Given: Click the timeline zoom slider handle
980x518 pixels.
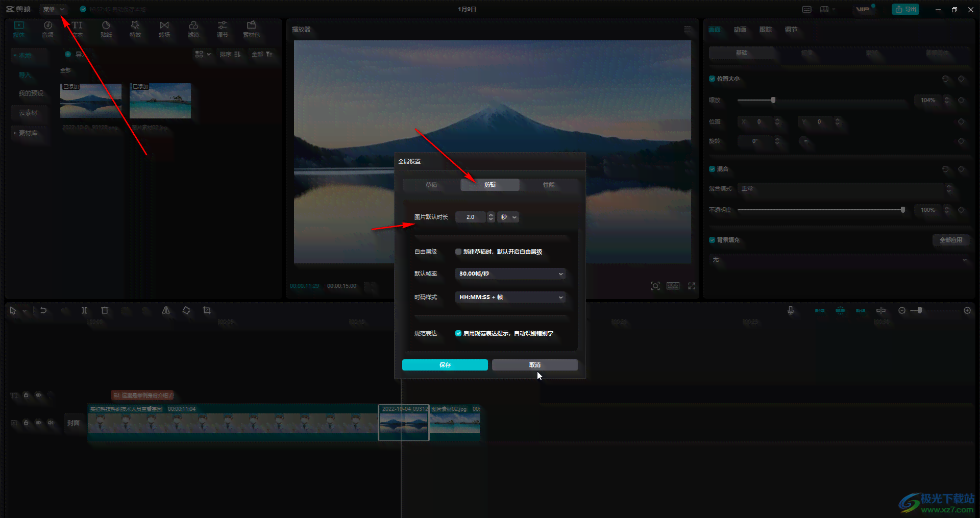Looking at the screenshot, I should 920,310.
